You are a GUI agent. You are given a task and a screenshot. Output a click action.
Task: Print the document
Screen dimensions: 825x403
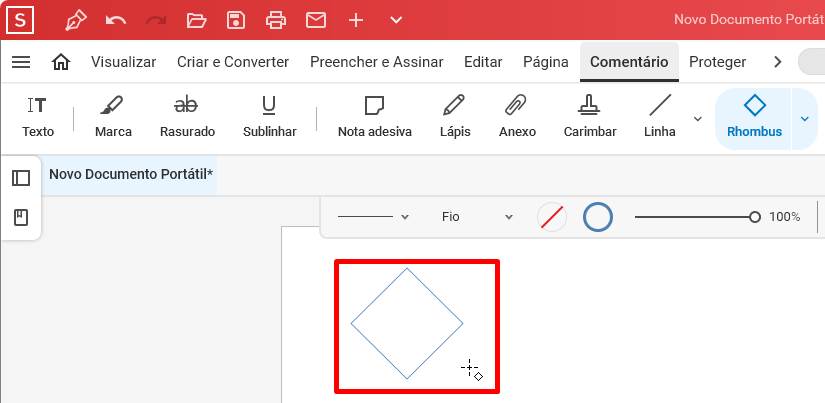pos(276,21)
